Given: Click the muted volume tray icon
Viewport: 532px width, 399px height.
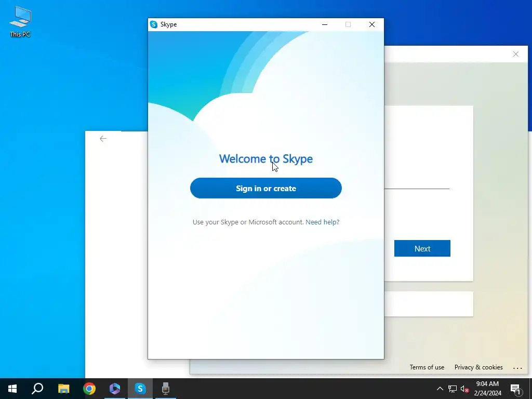Looking at the screenshot, I should 464,389.
